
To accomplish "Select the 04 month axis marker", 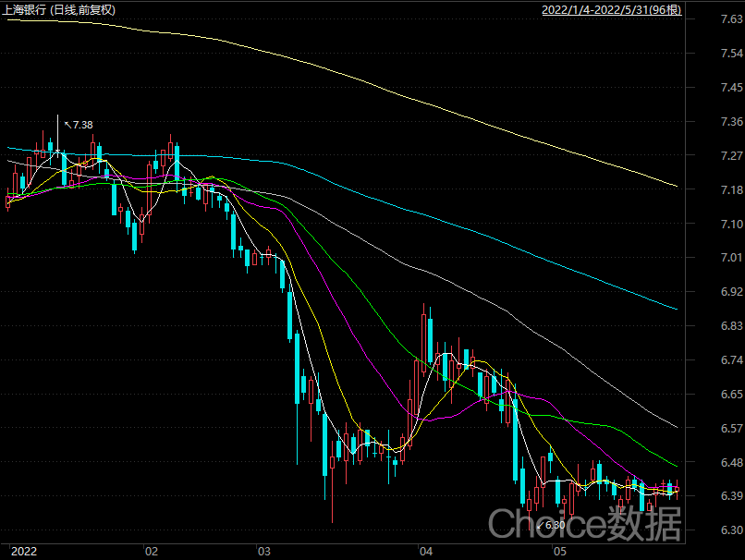I will 426,552.
